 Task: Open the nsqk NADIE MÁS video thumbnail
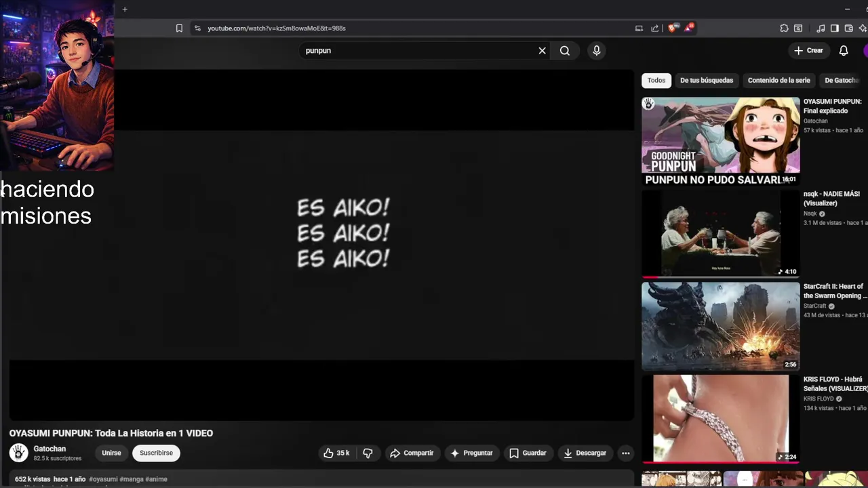point(721,234)
